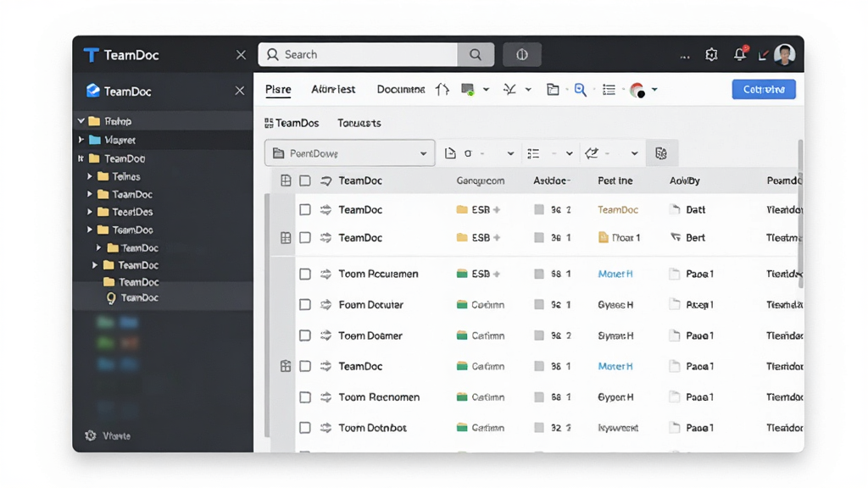Image resolution: width=868 pixels, height=488 pixels.
Task: Click the highlighted document icon ending the filter bar
Action: tap(661, 153)
